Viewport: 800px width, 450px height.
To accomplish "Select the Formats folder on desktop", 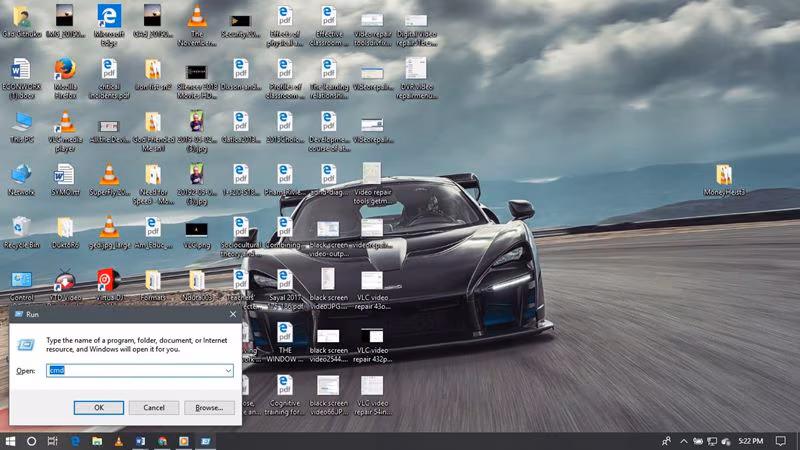I will click(x=153, y=286).
